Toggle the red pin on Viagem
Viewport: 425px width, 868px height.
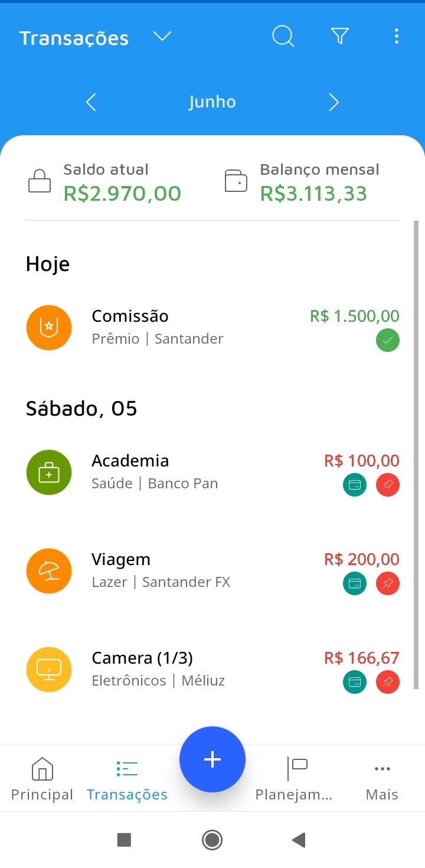tap(388, 584)
